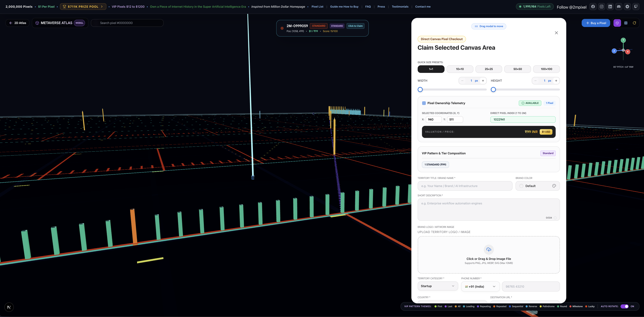Viewport: 644px width, 317px height.
Task: Click the green Y axis gizmo handle
Action: (623, 40)
